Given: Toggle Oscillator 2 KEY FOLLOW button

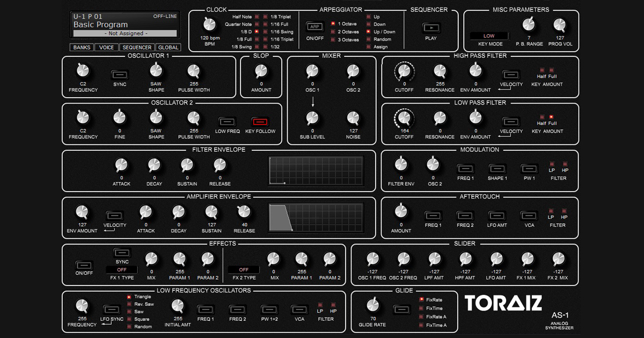Looking at the screenshot, I should tap(260, 121).
